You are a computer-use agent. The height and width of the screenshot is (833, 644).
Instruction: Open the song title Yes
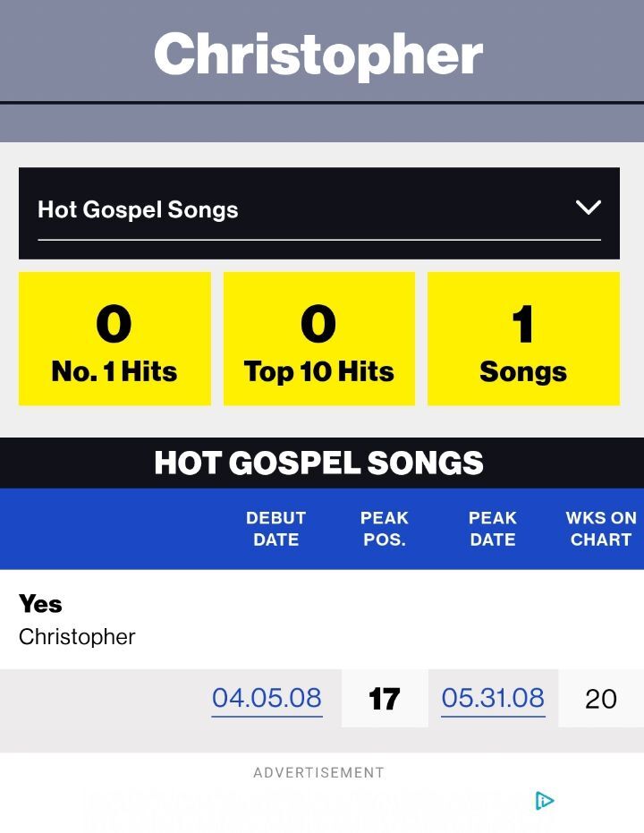point(40,604)
